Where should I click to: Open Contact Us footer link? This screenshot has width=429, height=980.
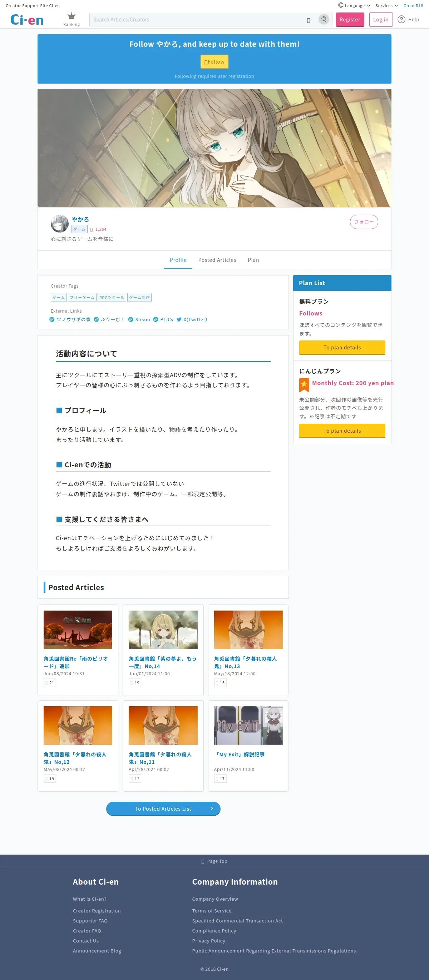click(86, 940)
